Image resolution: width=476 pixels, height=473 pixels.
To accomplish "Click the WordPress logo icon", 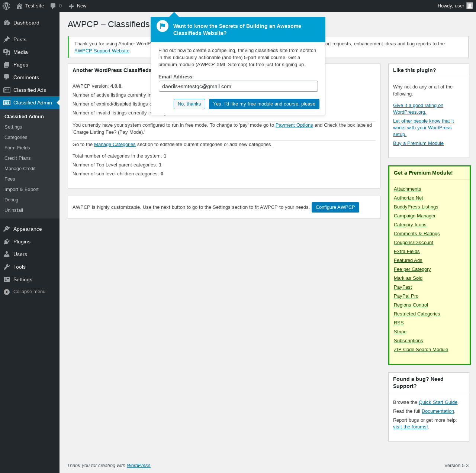I will [6, 6].
